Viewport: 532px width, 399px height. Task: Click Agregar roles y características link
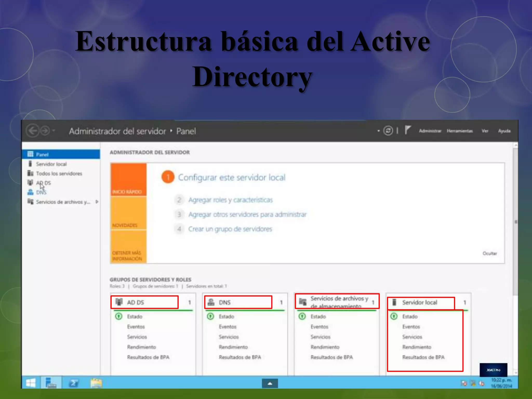pos(230,200)
